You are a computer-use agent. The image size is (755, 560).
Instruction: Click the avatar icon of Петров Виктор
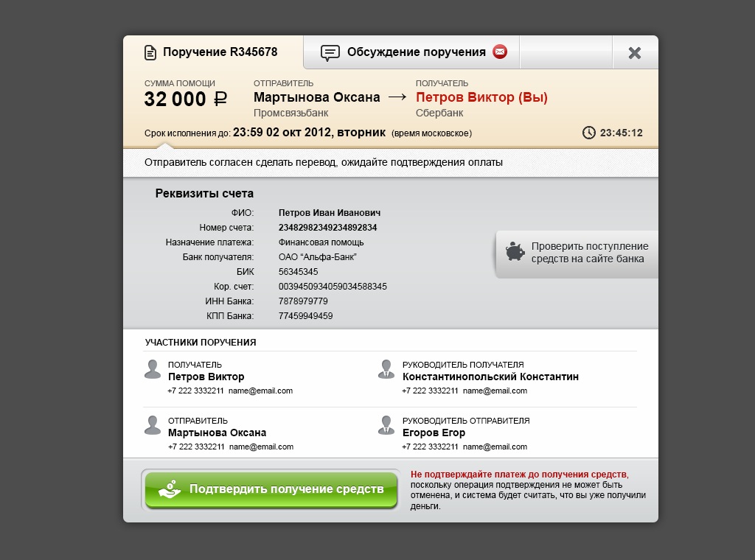click(x=153, y=369)
